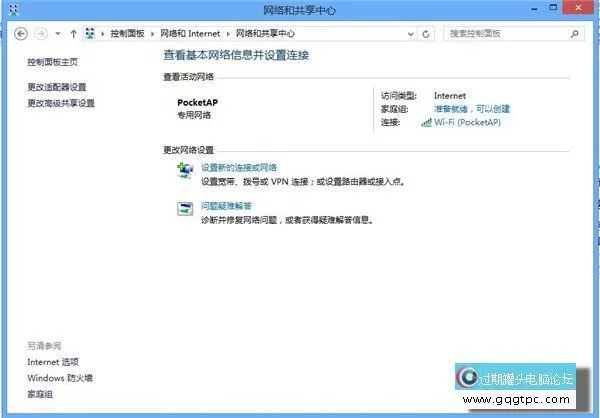Open 更改高级共享设置 link
This screenshot has width=600, height=418.
(x=61, y=103)
